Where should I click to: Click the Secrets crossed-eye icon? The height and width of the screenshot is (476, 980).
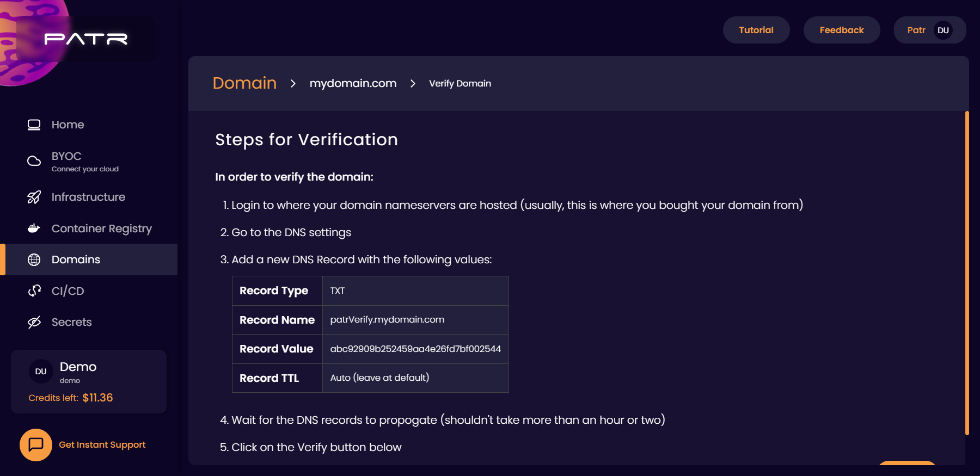[34, 322]
